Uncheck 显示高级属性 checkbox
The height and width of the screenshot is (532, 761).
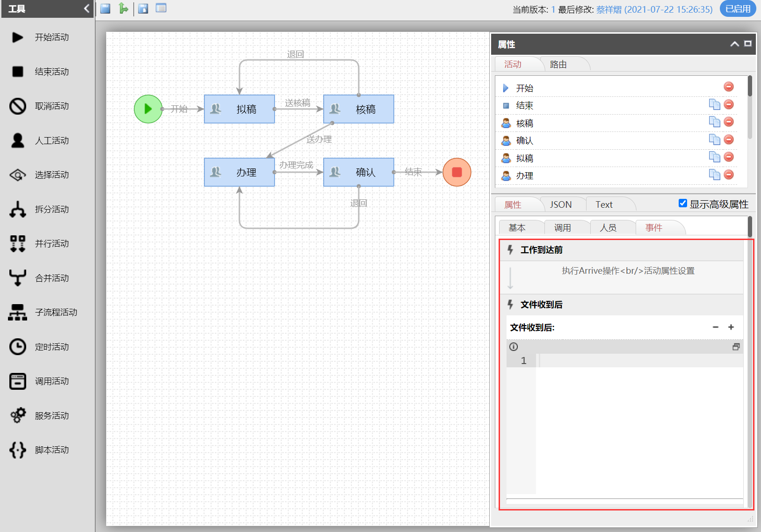coord(682,203)
